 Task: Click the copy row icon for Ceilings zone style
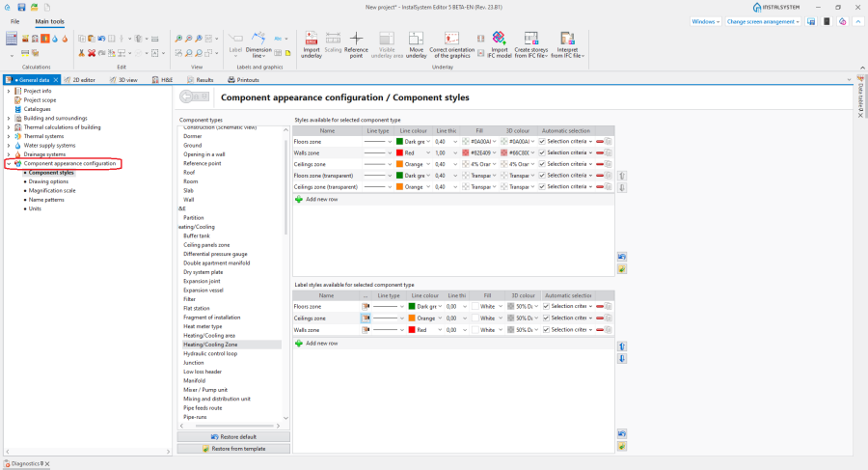[609, 164]
